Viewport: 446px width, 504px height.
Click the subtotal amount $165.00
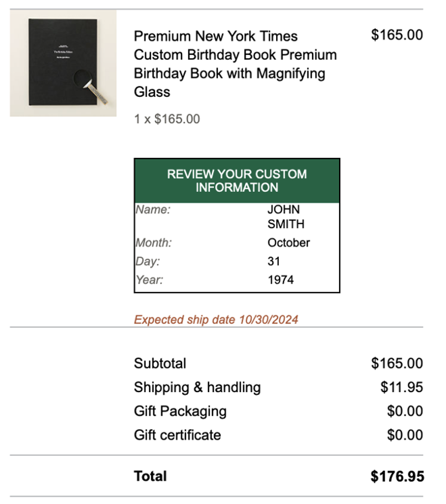[x=397, y=363]
